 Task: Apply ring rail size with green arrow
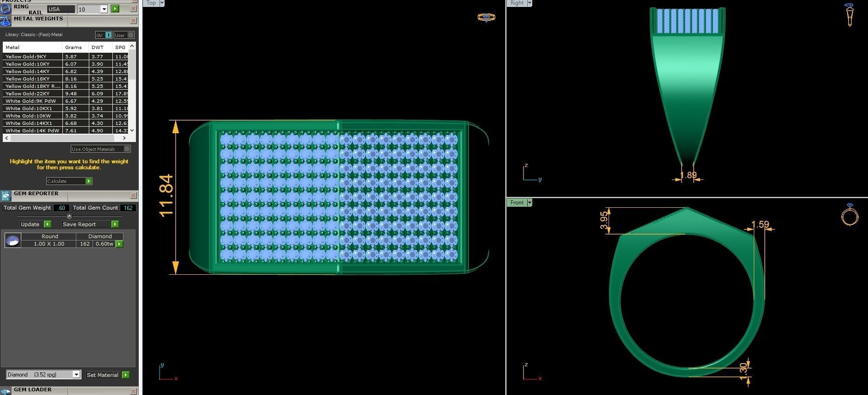115,9
